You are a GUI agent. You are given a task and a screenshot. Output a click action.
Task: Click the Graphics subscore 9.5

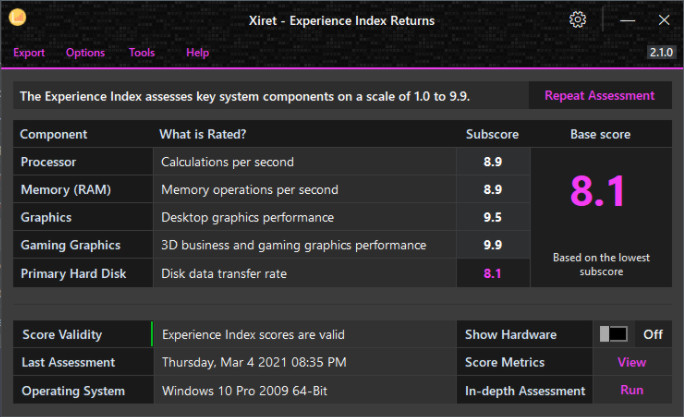pyautogui.click(x=492, y=217)
